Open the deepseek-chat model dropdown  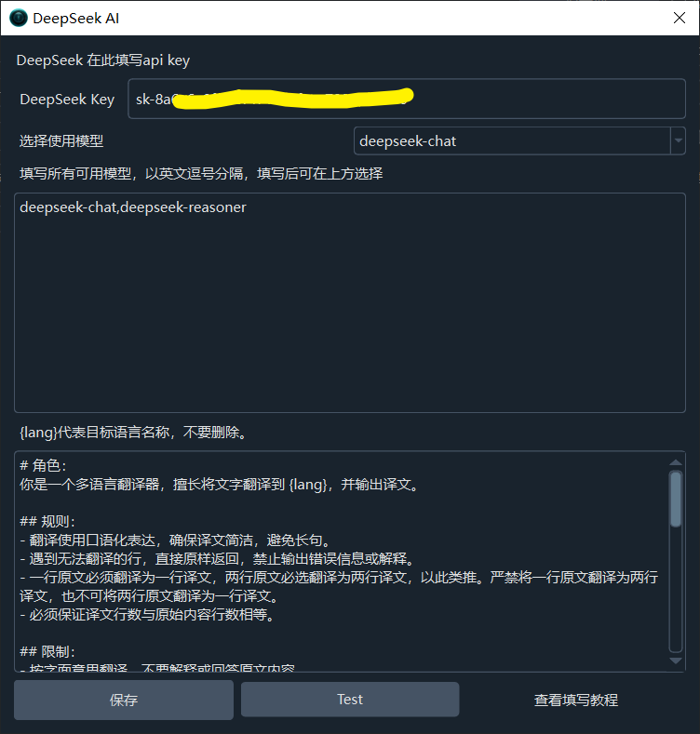[519, 140]
